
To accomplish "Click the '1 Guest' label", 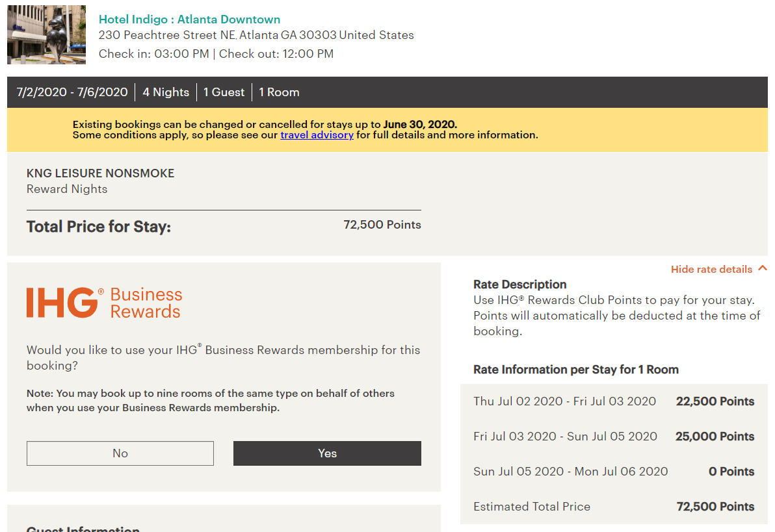I will click(224, 92).
